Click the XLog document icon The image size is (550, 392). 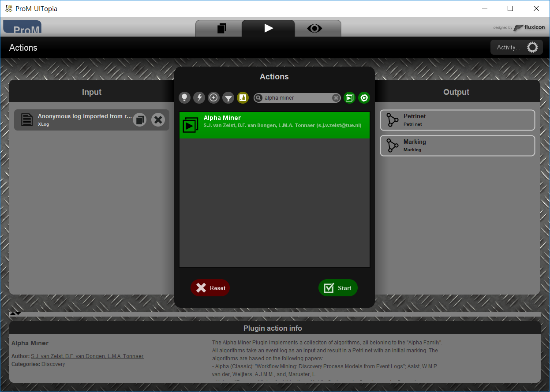pyautogui.click(x=27, y=120)
